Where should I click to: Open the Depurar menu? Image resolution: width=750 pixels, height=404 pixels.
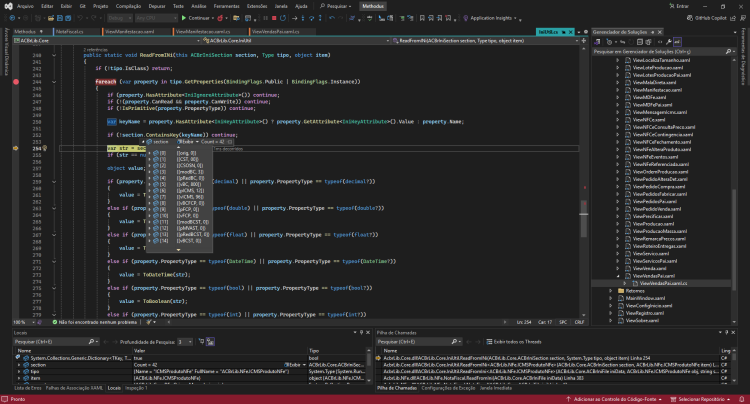pos(156,6)
